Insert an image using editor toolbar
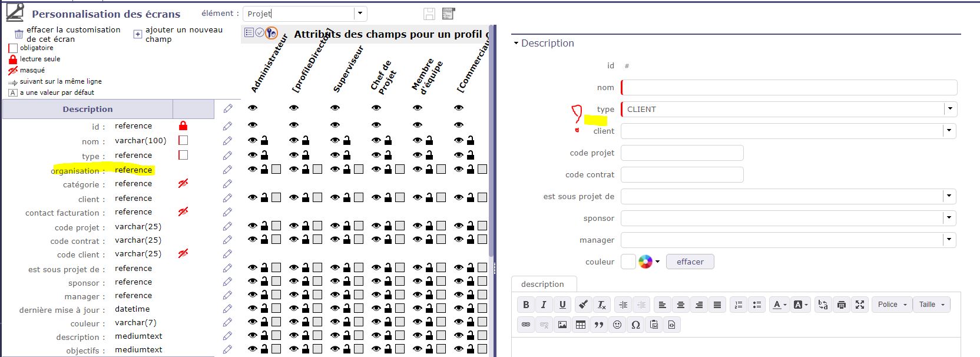Image resolution: width=980 pixels, height=357 pixels. (x=562, y=325)
